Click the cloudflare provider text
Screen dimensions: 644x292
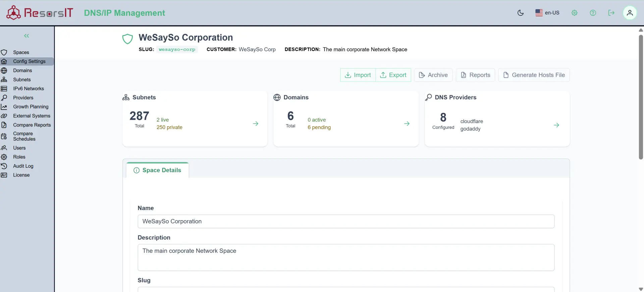pyautogui.click(x=472, y=121)
